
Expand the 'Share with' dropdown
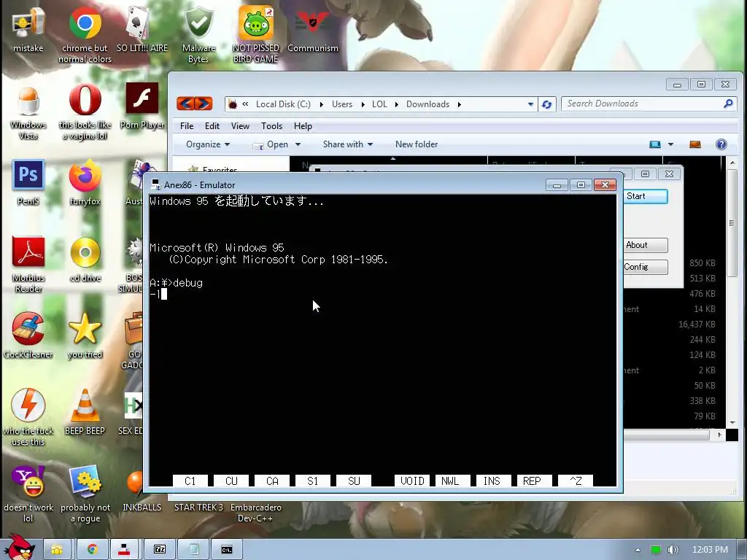tap(348, 144)
